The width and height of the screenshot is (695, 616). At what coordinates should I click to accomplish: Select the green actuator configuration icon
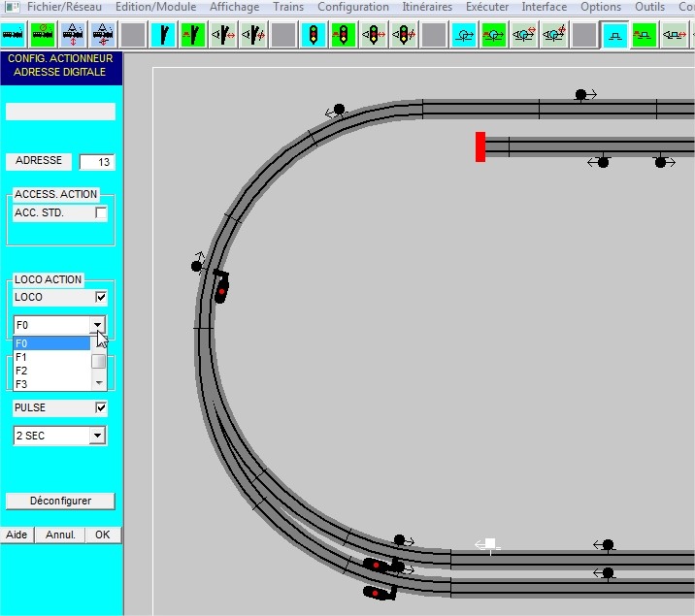(645, 35)
